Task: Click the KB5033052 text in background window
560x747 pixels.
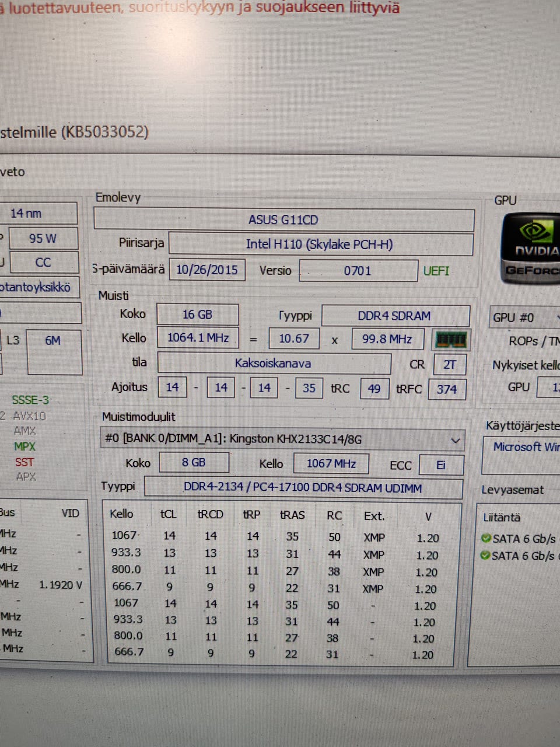Action: 105,132
